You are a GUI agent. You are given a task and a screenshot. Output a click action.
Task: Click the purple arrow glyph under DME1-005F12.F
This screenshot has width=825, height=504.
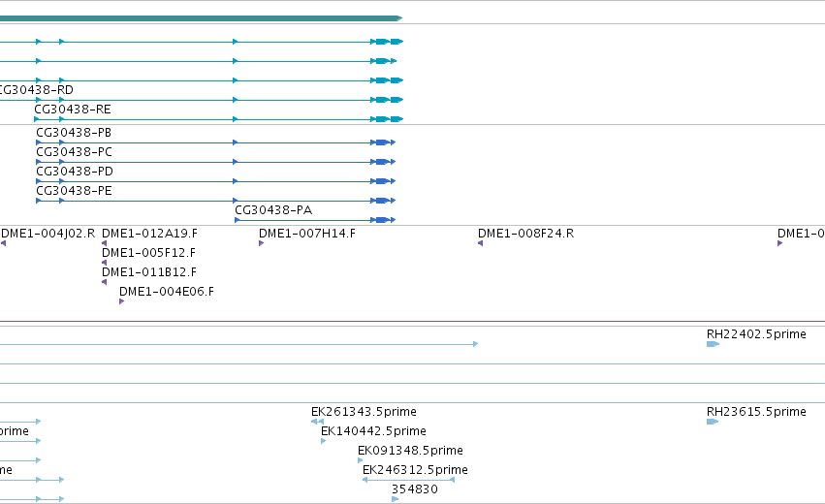104,263
